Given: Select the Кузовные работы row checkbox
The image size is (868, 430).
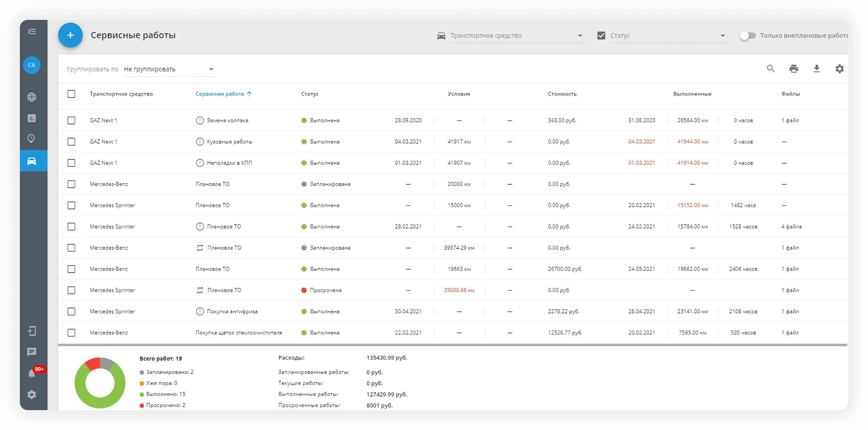Looking at the screenshot, I should click(x=71, y=142).
